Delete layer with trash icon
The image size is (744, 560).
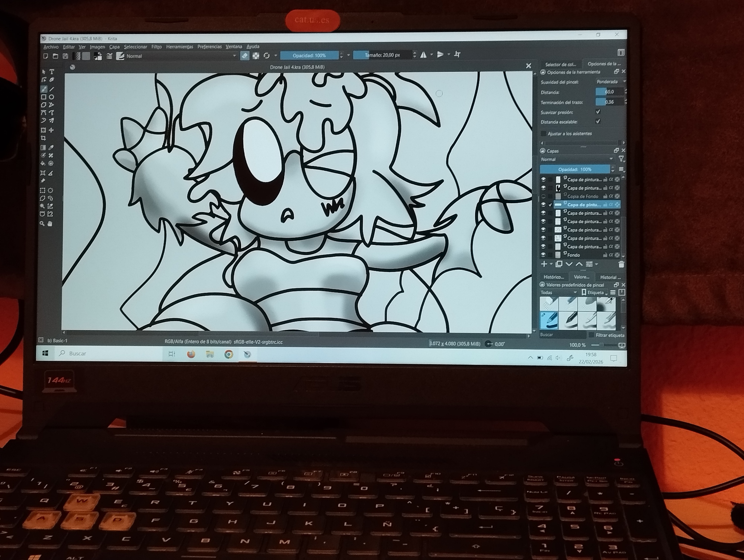click(x=621, y=264)
